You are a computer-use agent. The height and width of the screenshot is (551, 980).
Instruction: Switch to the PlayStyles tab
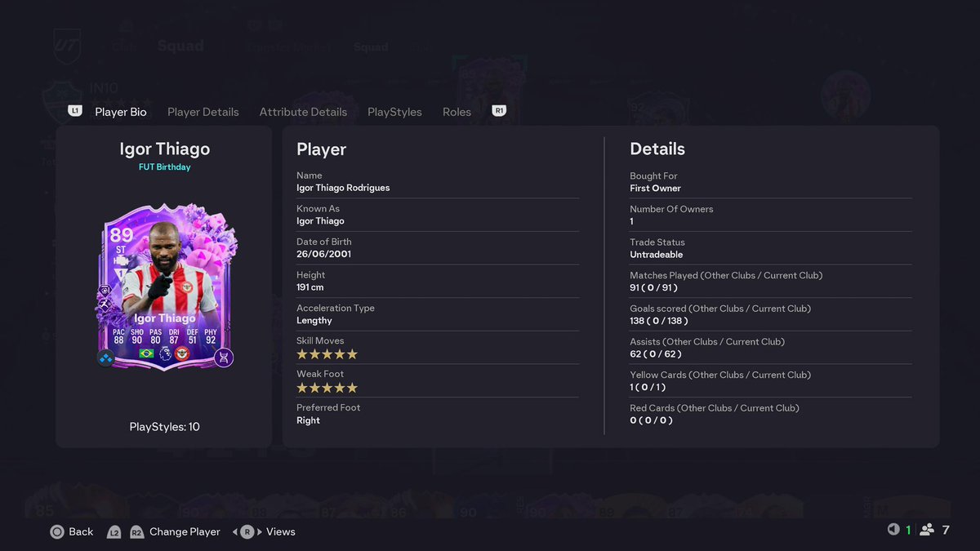394,112
